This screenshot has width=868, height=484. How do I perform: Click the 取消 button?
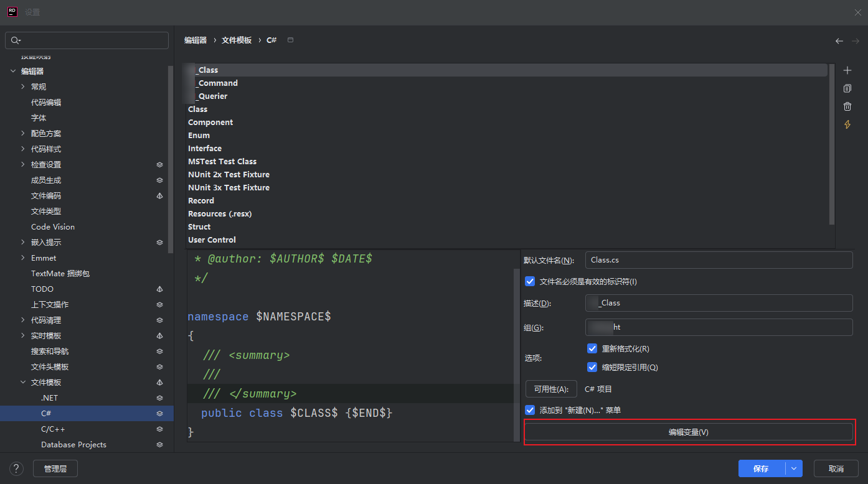(x=836, y=468)
